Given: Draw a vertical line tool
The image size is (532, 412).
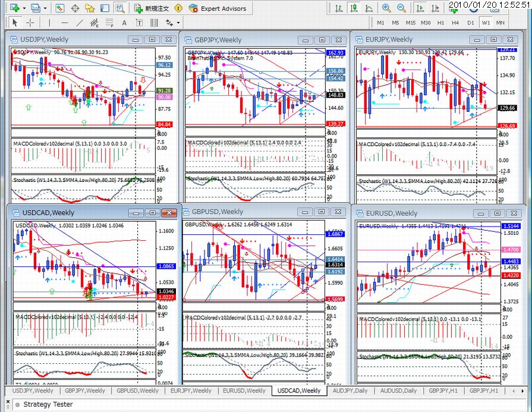Looking at the screenshot, I should click(49, 23).
